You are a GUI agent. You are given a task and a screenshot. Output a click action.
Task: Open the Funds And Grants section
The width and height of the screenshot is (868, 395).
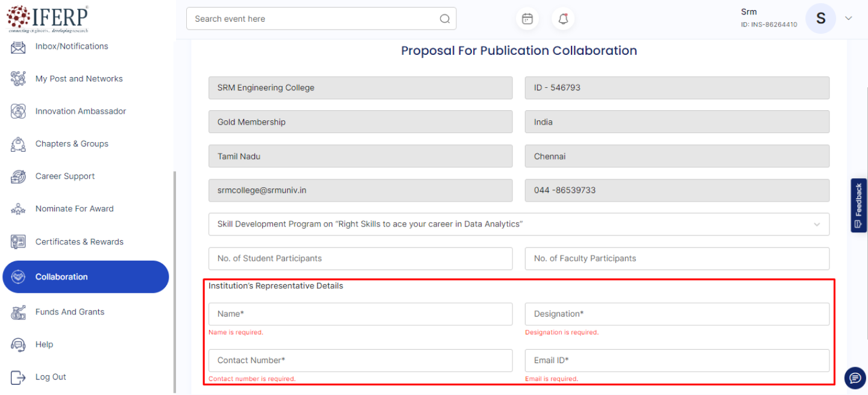pyautogui.click(x=18, y=312)
